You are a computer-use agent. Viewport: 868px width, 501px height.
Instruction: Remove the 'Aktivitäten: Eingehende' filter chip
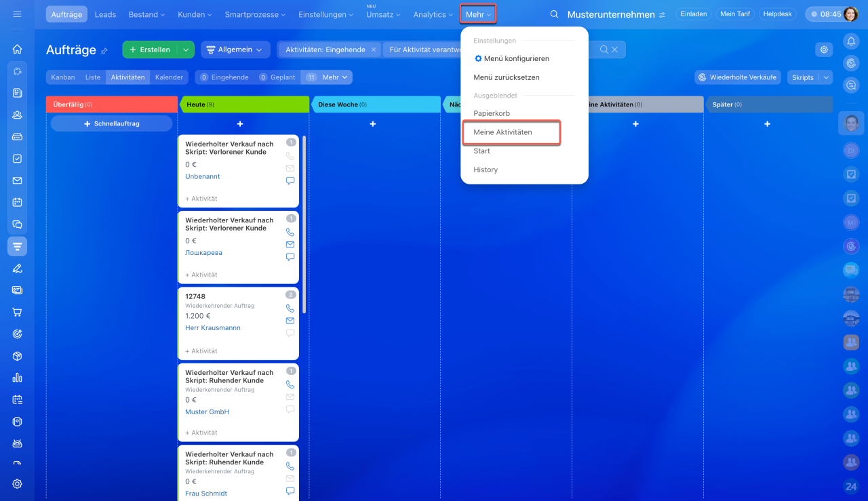[373, 49]
